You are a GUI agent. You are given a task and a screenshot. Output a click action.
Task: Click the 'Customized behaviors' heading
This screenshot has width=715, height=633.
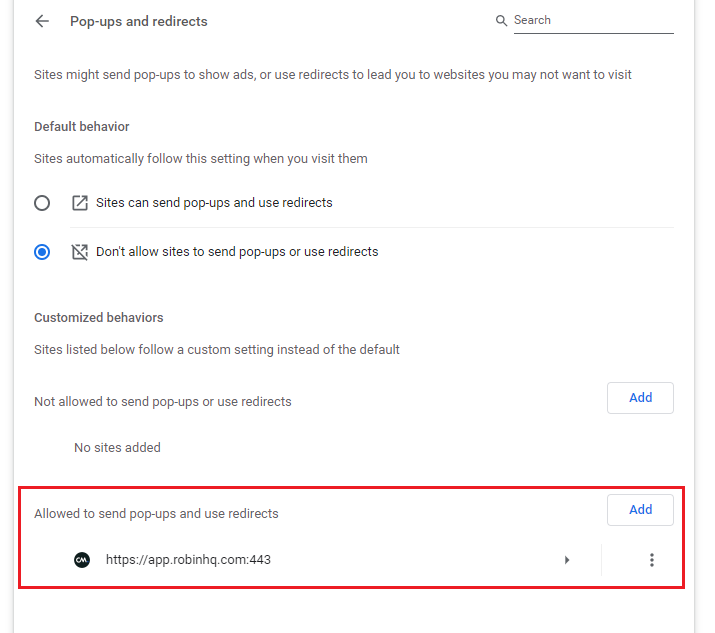[99, 318]
